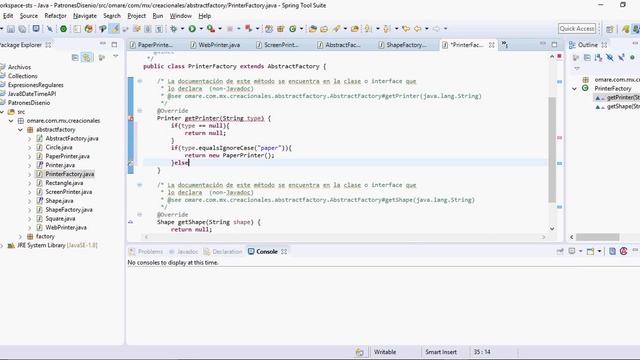Click the Open Console icon

pyautogui.click(x=590, y=251)
